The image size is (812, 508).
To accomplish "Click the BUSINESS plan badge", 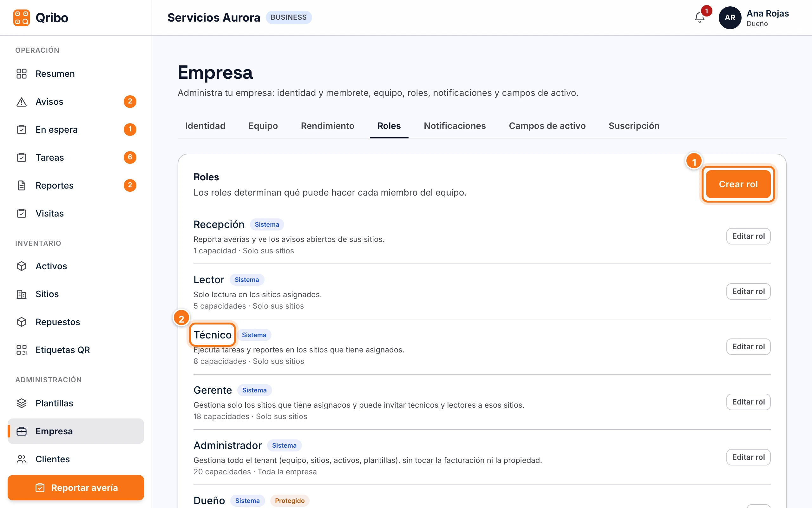I will coord(289,17).
